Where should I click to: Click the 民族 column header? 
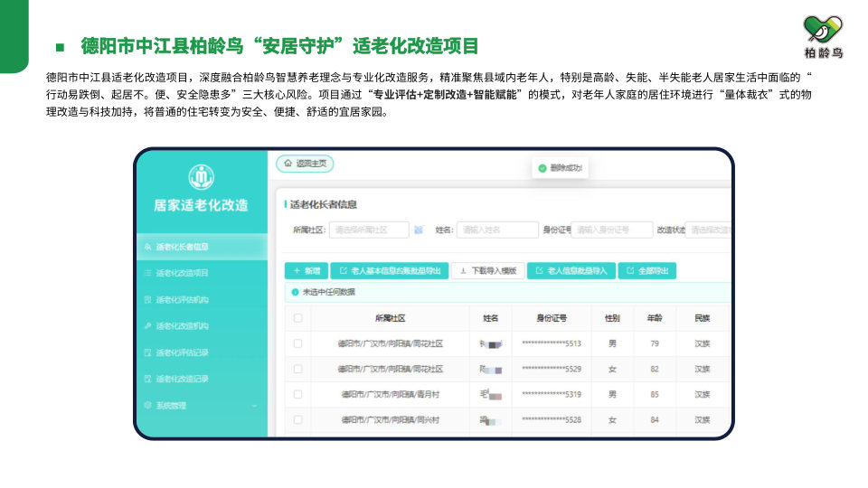point(702,318)
